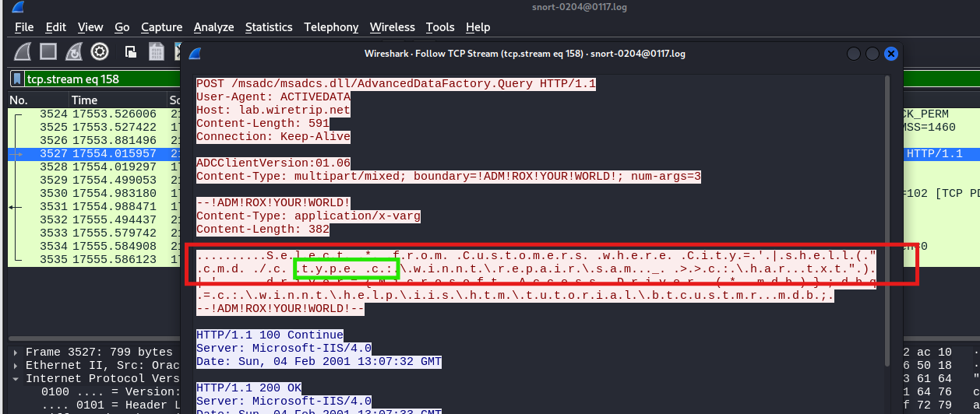Click the Content-Type: multipart/mixed line

coord(449,176)
